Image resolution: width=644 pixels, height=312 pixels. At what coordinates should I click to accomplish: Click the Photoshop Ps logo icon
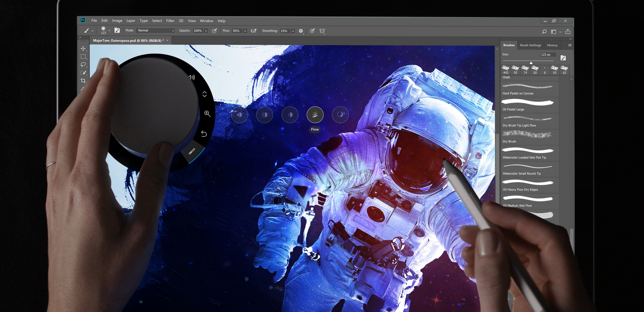[83, 20]
